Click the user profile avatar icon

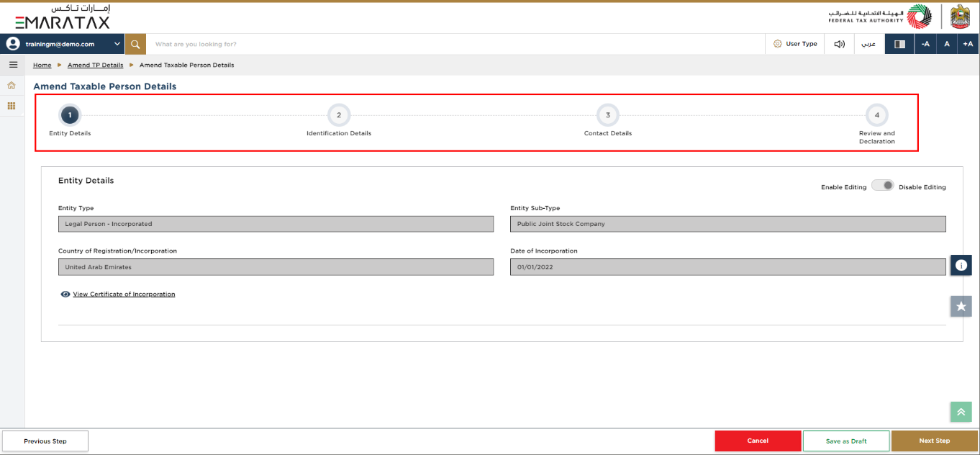(x=12, y=44)
